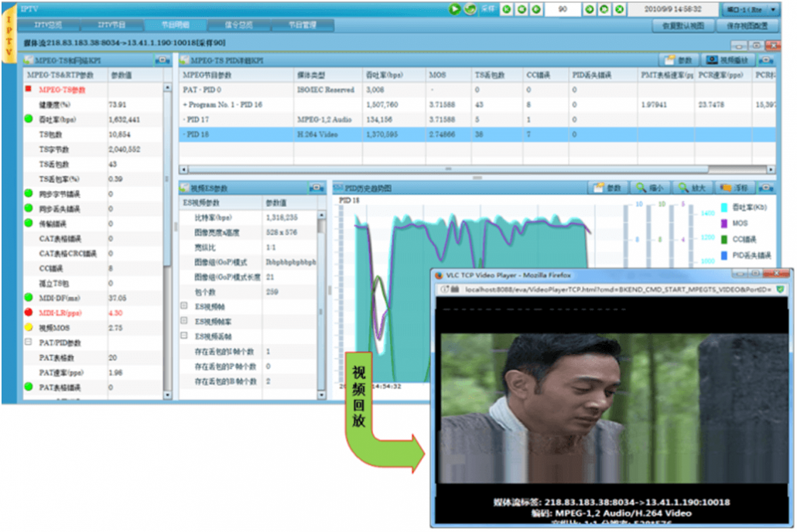Click the 保存视图配置 button

(x=747, y=26)
